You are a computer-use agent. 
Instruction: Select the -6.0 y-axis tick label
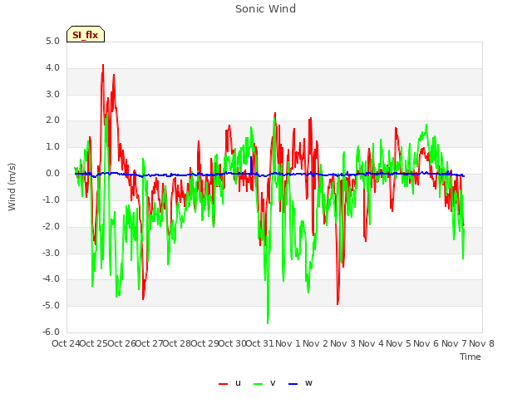51,332
